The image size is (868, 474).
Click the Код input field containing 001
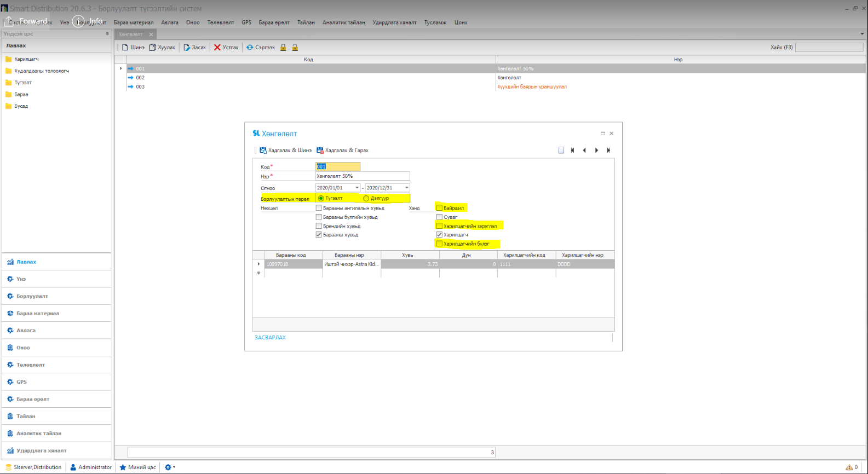point(338,166)
